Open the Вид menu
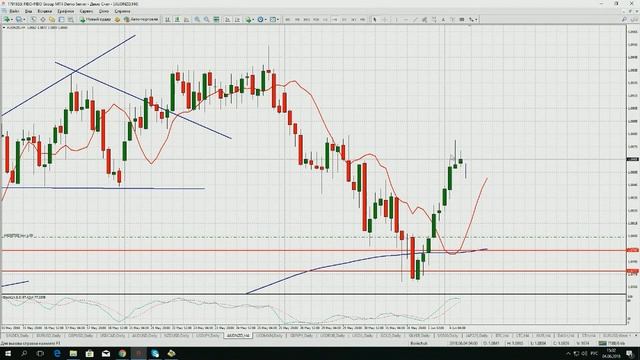The height and width of the screenshot is (360, 640). click(x=28, y=11)
